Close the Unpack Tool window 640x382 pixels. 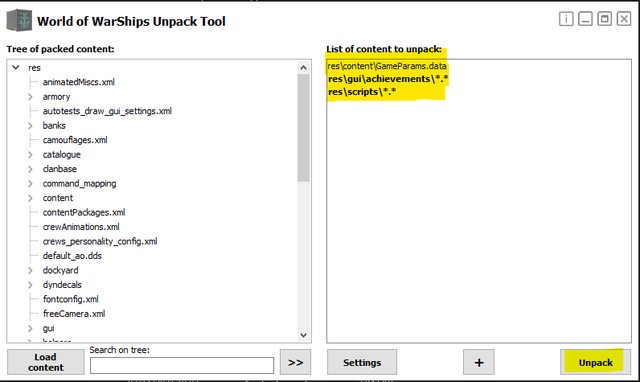(x=624, y=19)
